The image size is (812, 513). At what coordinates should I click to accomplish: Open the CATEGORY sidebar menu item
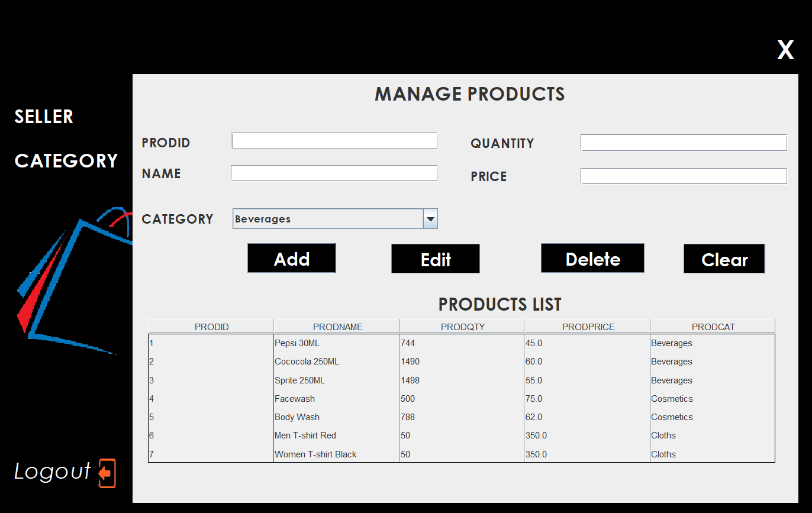(x=66, y=160)
